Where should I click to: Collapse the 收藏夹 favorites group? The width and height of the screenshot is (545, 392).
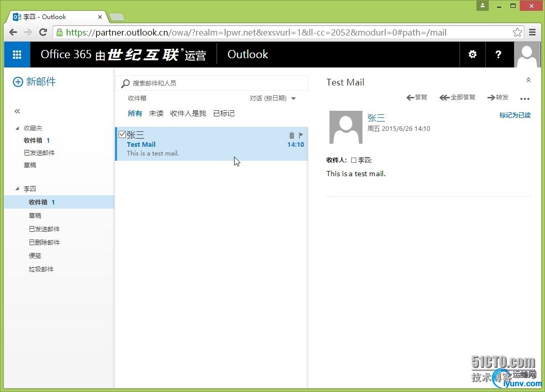click(17, 128)
